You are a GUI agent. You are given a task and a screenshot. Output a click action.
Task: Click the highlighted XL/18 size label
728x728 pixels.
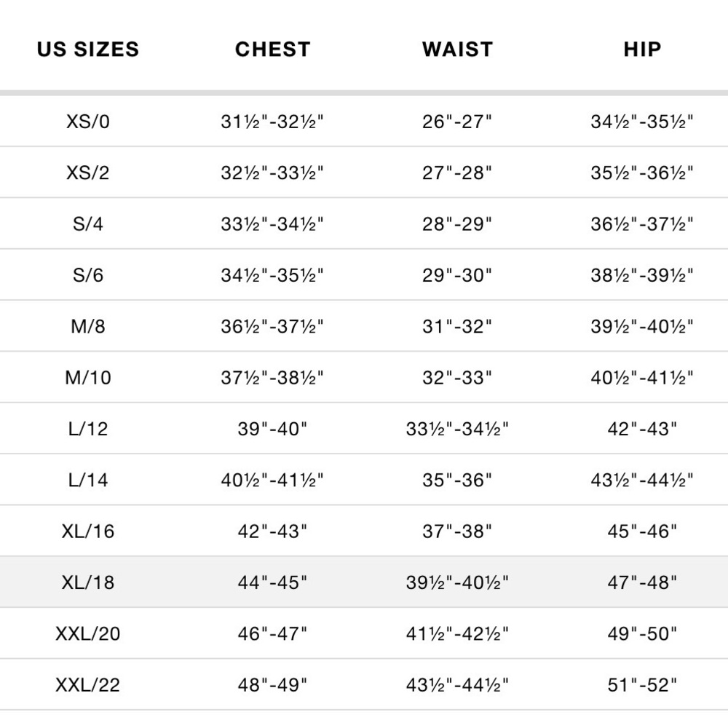click(88, 582)
